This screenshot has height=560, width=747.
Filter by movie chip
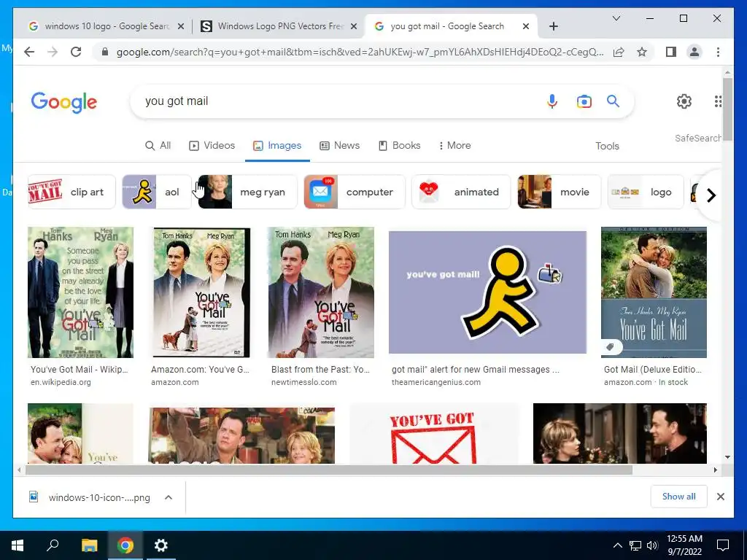pyautogui.click(x=560, y=192)
